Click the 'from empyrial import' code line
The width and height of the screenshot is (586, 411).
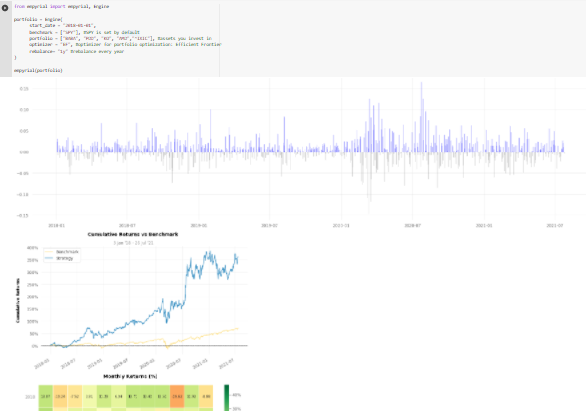(x=62, y=6)
